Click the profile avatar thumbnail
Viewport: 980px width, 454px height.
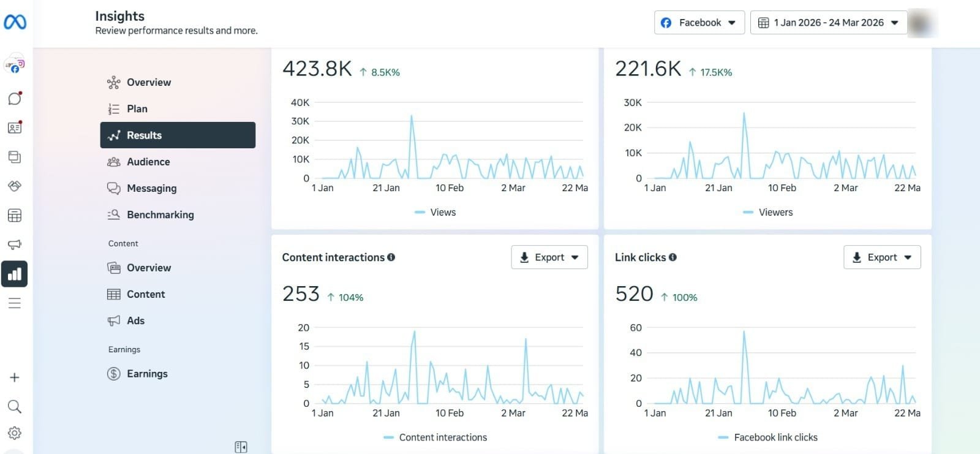click(921, 23)
